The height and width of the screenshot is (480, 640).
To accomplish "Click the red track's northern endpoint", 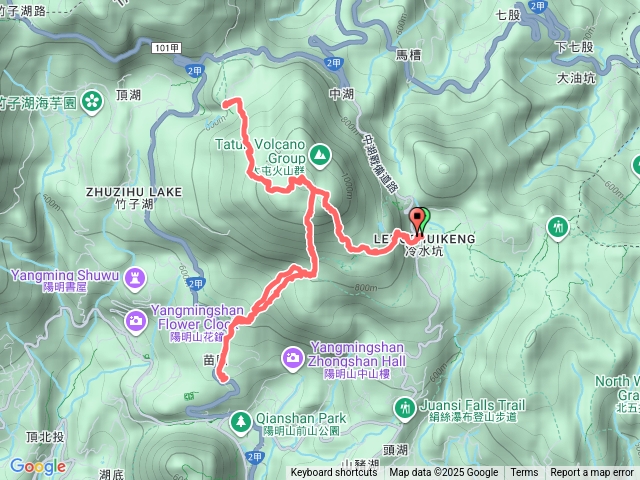I will [x=226, y=104].
